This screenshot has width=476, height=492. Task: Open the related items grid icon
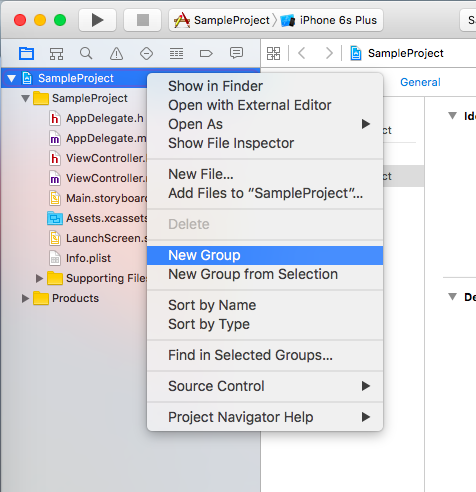pos(273,53)
